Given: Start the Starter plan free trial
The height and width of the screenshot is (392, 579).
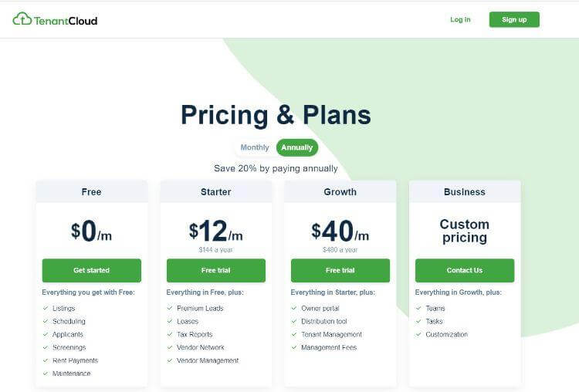Looking at the screenshot, I should (x=216, y=270).
